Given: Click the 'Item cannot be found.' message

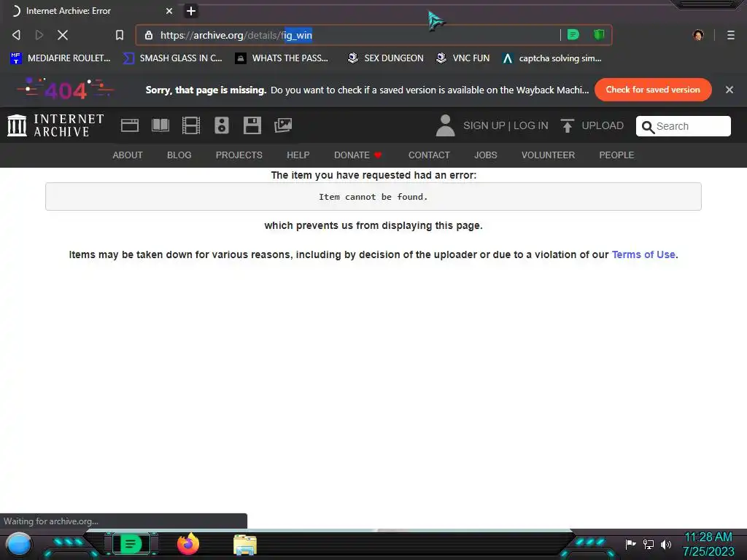Looking at the screenshot, I should coord(373,197).
